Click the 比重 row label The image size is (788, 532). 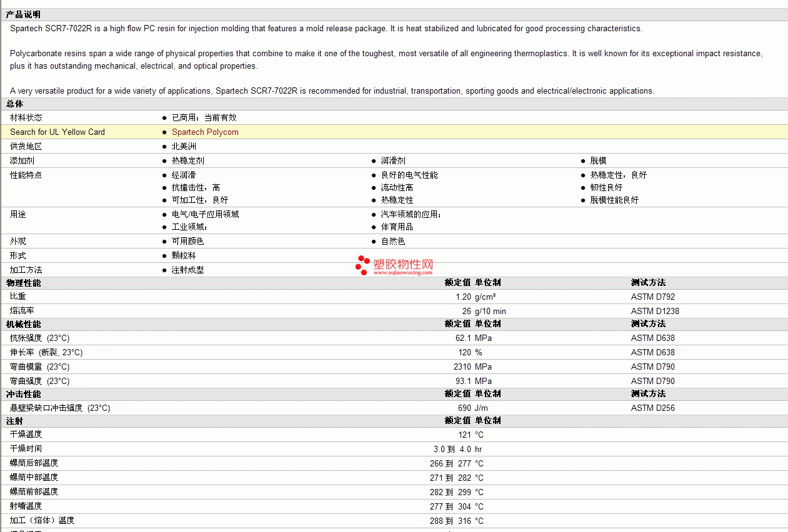pos(18,297)
